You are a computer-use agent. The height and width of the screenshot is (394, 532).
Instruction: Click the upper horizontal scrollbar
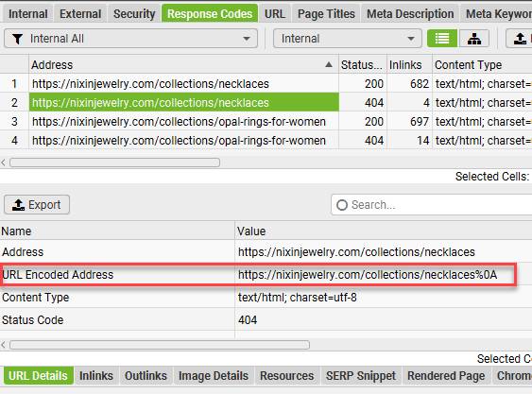tap(114, 163)
